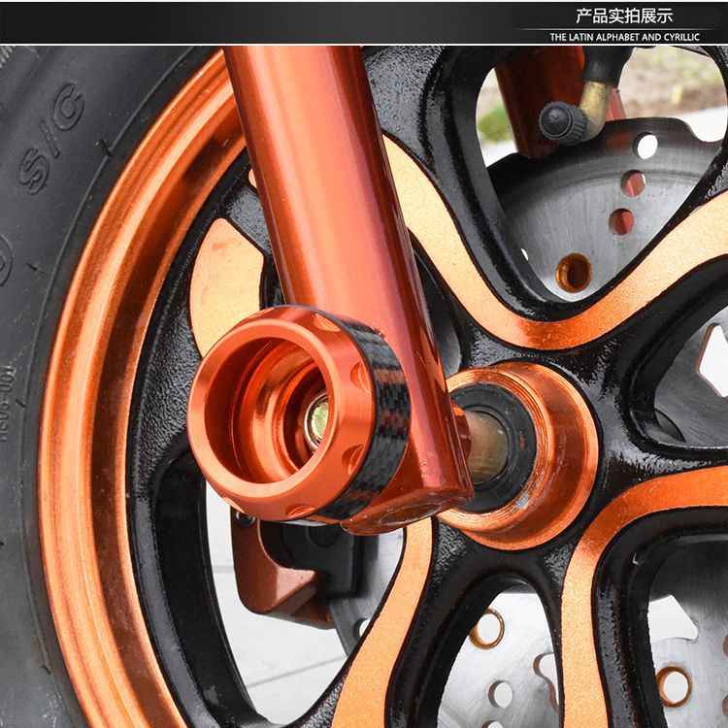This screenshot has width=728, height=728.
Task: Click the SIG lettering on the tire
Action: (x=51, y=138)
